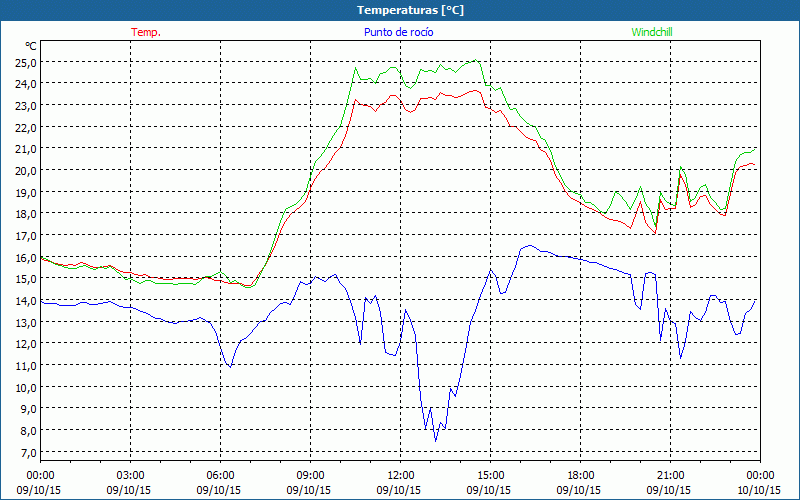Click the '13,0' y-axis value
800x500 pixels.
[26, 323]
